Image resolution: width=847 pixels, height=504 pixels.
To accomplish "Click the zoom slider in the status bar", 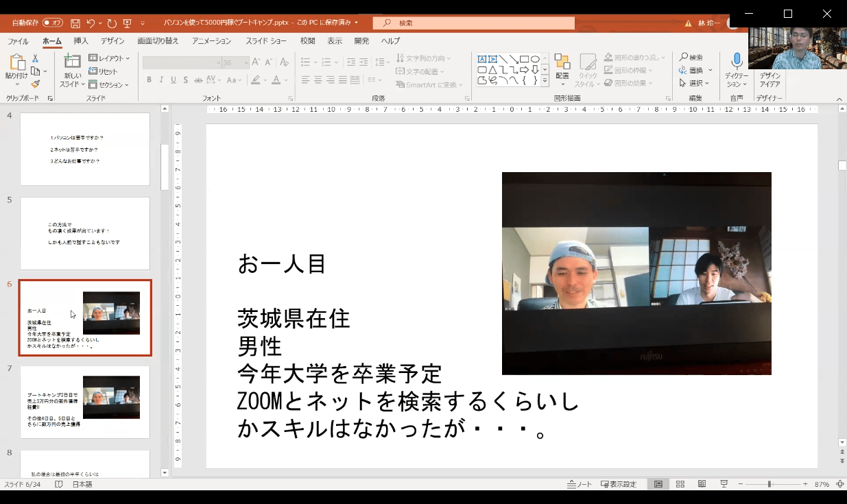I will (x=770, y=484).
